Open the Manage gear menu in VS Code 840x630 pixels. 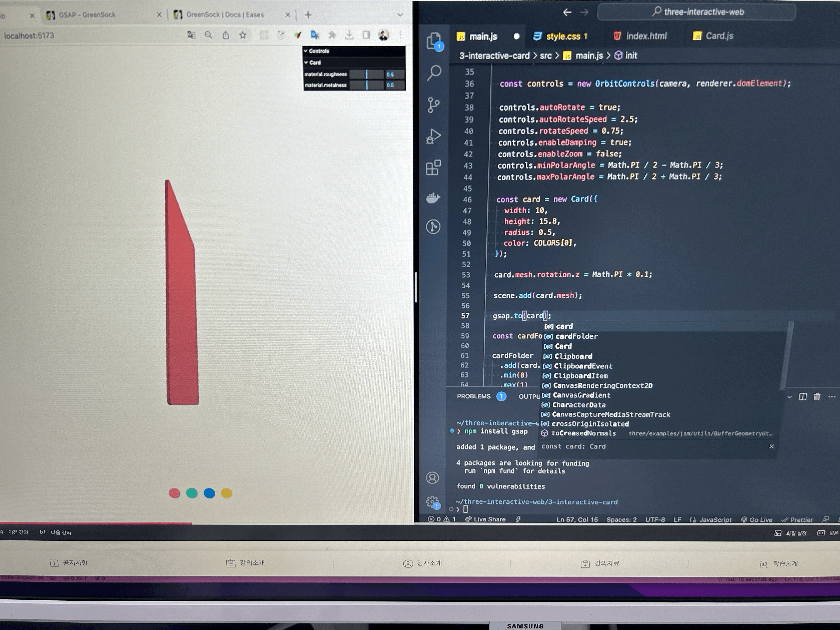point(432,502)
